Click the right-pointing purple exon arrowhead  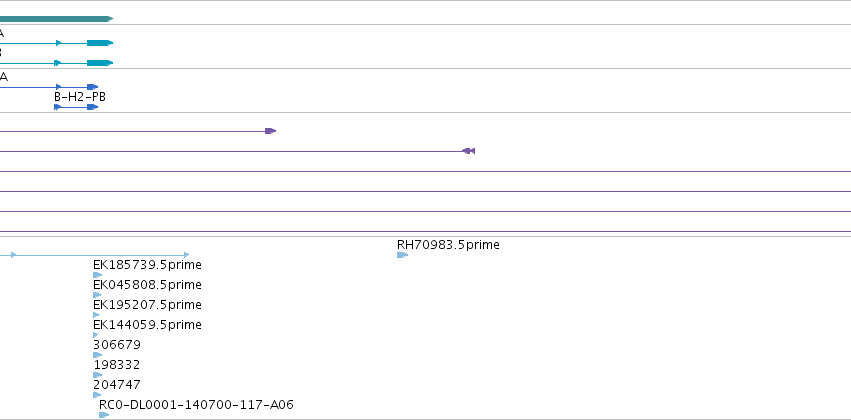coord(271,131)
